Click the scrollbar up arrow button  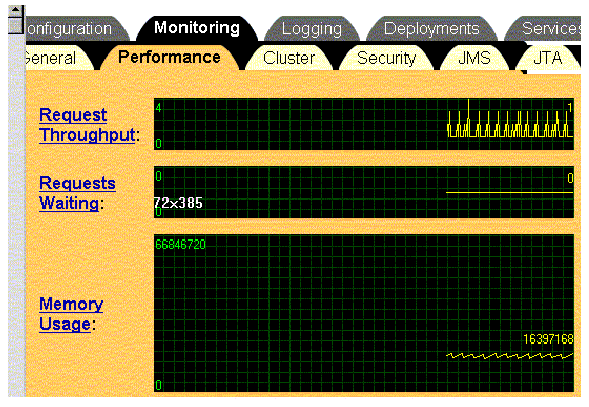pyautogui.click(x=16, y=12)
